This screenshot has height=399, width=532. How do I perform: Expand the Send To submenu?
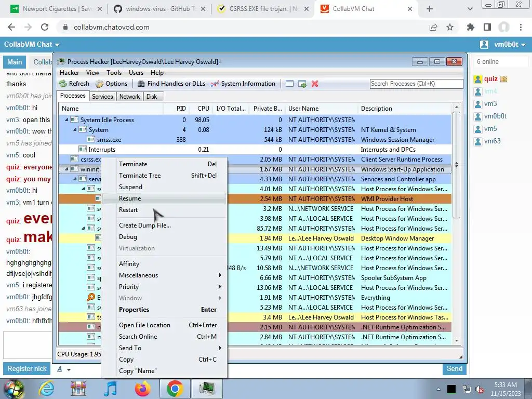164,348
